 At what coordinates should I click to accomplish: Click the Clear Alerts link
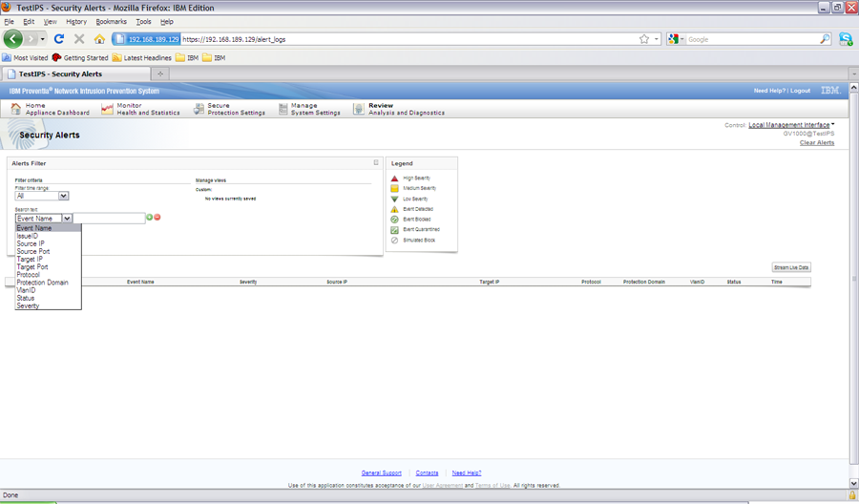click(817, 142)
